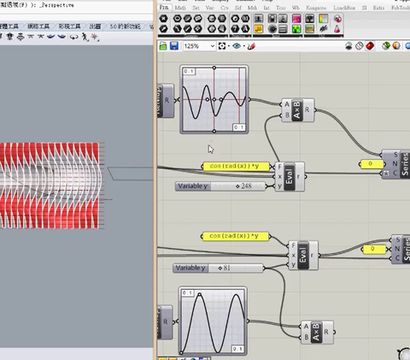The height and width of the screenshot is (360, 410).
Task: Select the upper Eval component
Action: [x=289, y=176]
